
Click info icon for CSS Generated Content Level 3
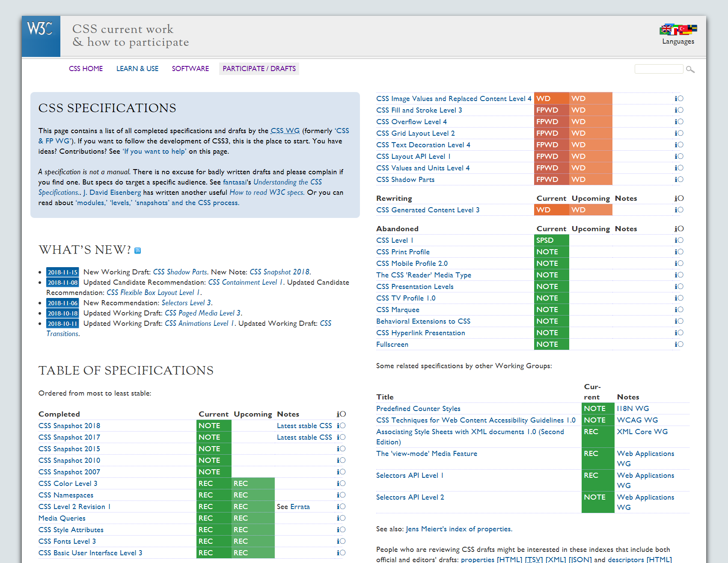coord(679,210)
